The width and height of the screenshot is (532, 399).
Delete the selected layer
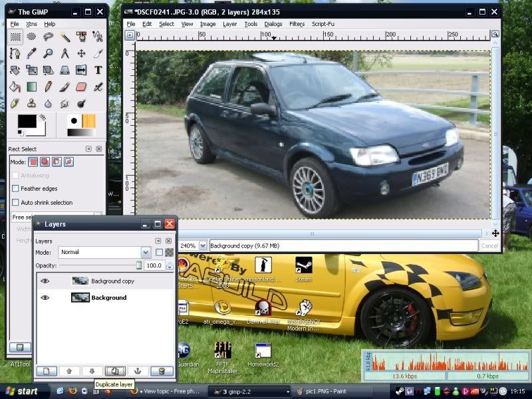tap(162, 371)
